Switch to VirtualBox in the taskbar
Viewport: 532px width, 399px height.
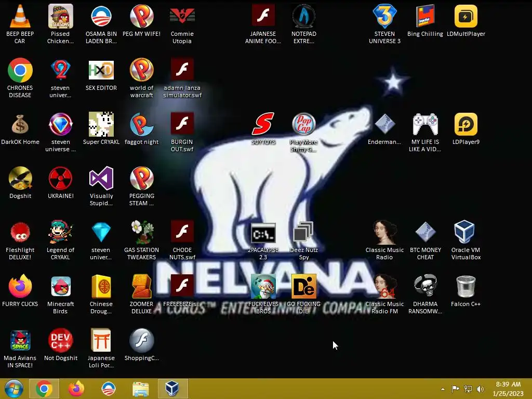[172, 389]
